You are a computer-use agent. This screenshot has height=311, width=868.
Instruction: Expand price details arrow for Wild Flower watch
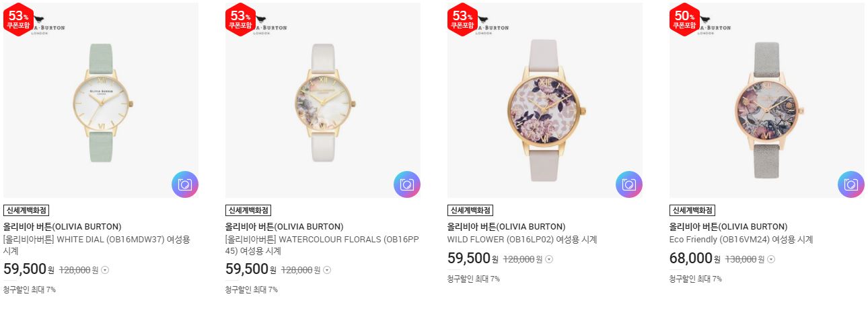(549, 259)
